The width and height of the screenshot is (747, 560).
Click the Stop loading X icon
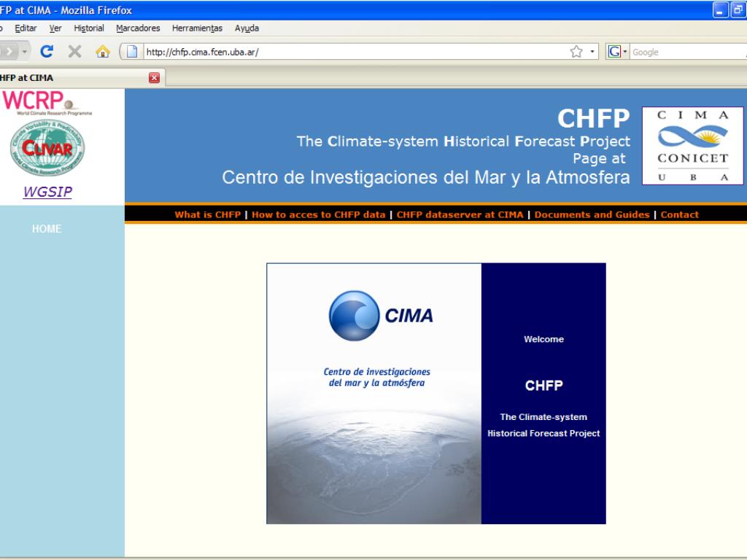click(75, 51)
